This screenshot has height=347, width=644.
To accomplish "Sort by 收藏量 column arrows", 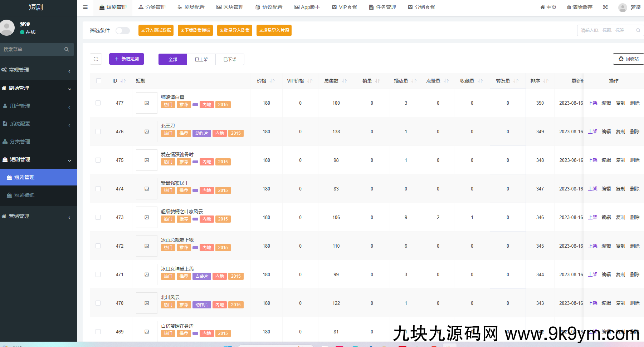I will 480,81.
